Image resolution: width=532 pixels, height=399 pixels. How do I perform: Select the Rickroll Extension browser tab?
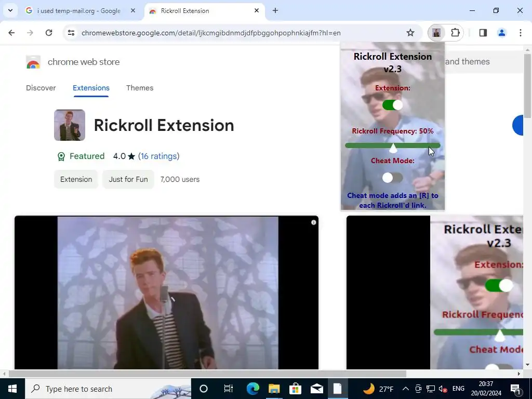[205, 11]
